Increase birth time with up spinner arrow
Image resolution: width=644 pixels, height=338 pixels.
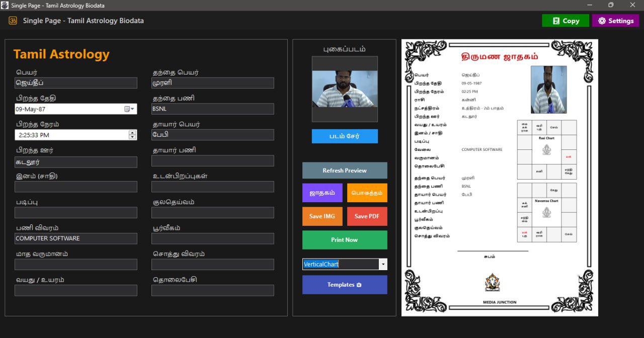pyautogui.click(x=133, y=133)
